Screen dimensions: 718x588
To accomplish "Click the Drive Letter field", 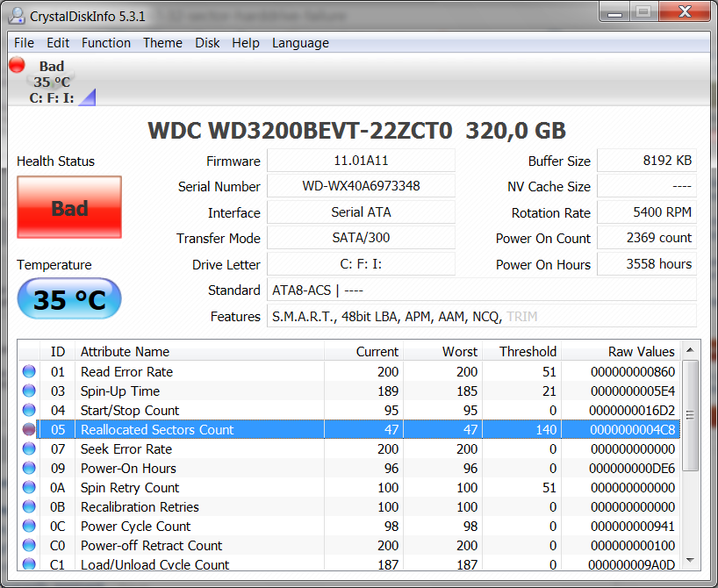I will click(x=361, y=264).
